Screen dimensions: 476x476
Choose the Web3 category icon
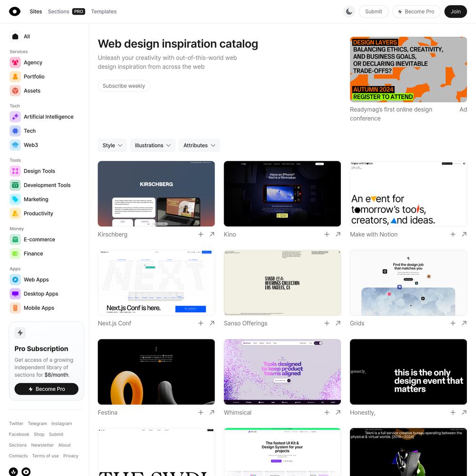point(15,145)
